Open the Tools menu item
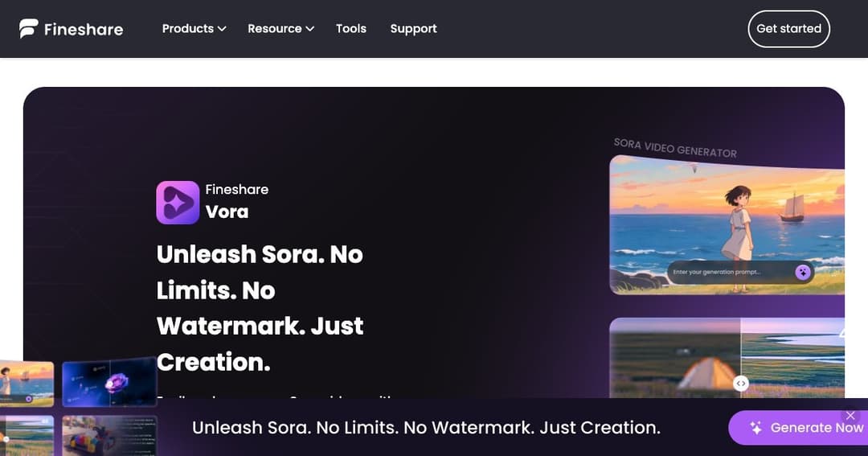 click(x=351, y=28)
